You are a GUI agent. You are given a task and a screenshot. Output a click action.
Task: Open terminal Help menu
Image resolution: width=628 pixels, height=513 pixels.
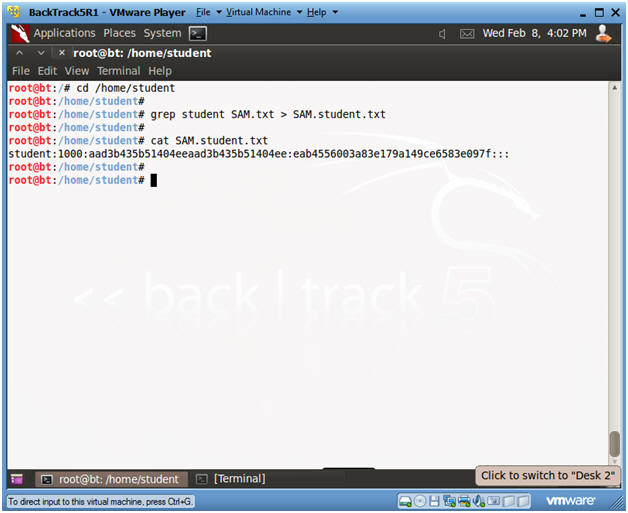point(160,71)
